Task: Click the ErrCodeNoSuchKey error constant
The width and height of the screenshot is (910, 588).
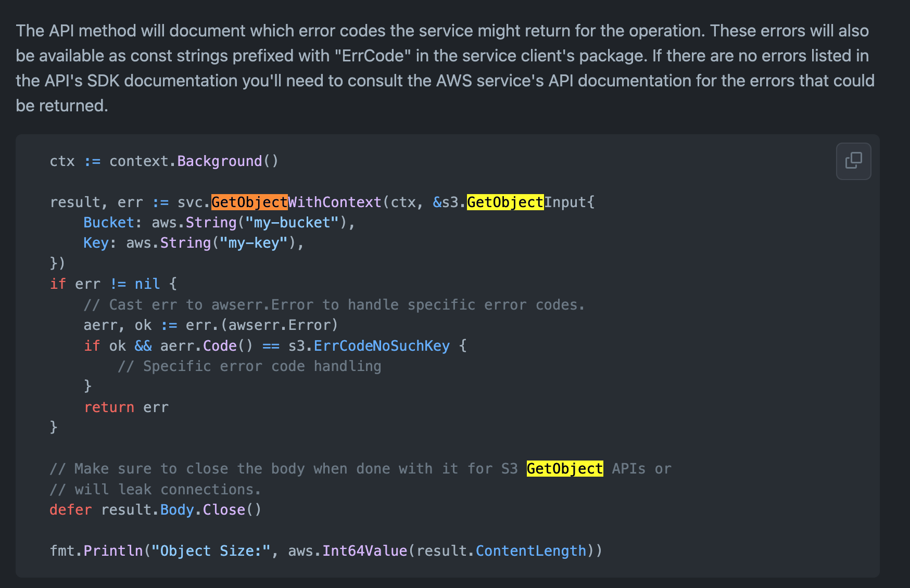Action: pyautogui.click(x=382, y=346)
